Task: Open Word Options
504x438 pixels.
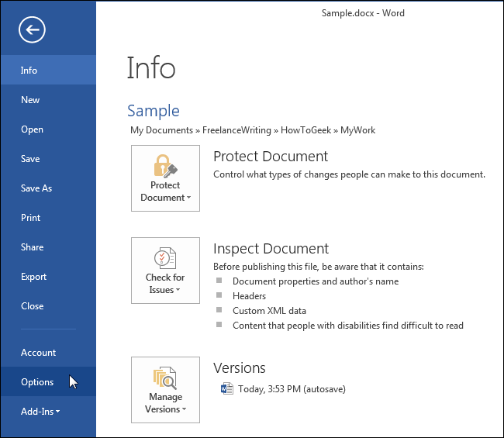Action: pos(48,381)
